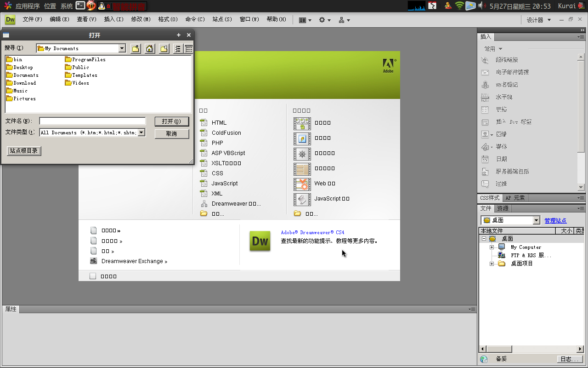Open the Properties panel options menu icon

pos(472,309)
